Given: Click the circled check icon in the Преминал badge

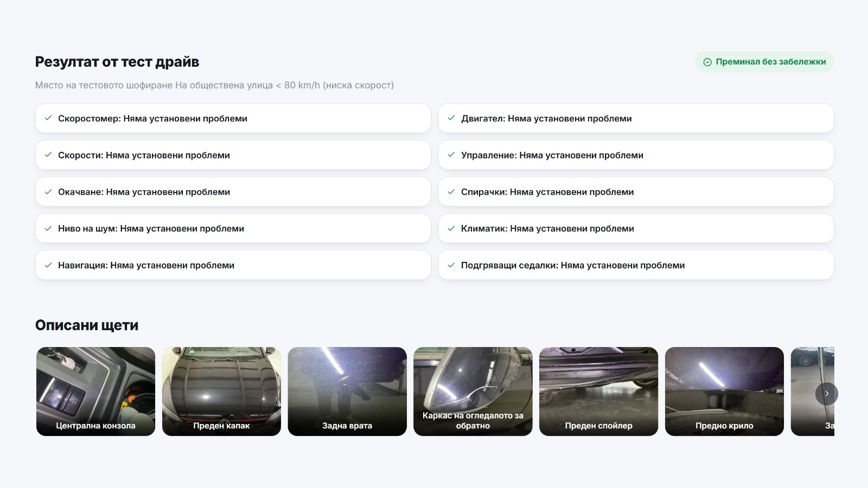Looking at the screenshot, I should tap(707, 62).
